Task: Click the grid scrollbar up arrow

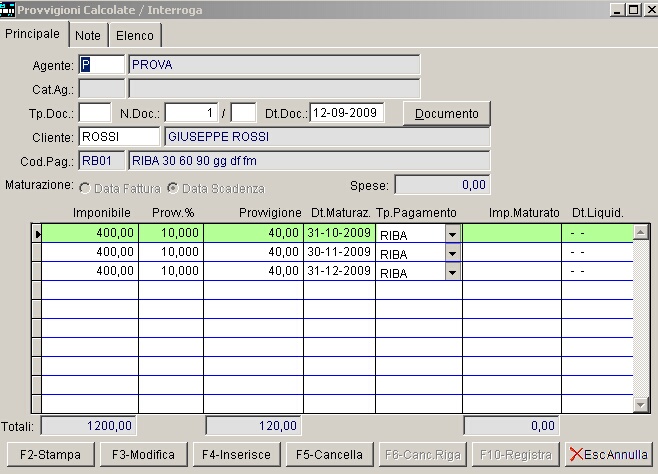Action: (640, 232)
